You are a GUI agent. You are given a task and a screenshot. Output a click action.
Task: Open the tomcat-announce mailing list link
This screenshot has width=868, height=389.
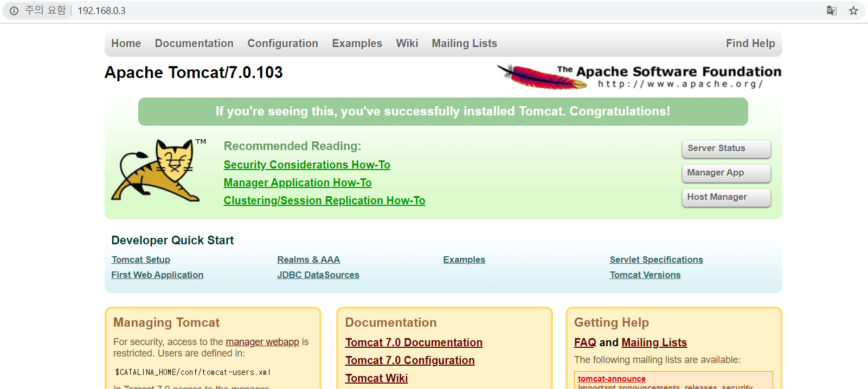[x=612, y=379]
